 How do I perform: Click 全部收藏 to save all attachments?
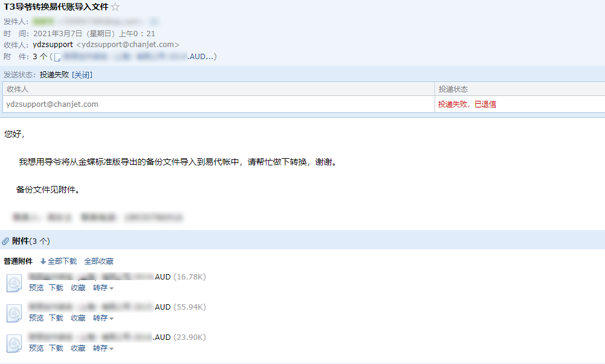tap(99, 261)
